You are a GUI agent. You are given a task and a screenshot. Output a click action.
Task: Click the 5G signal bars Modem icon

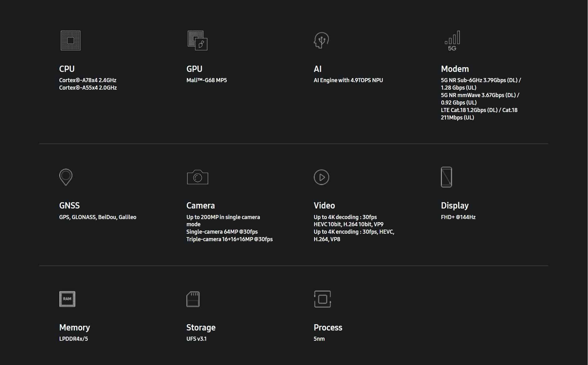coord(452,41)
